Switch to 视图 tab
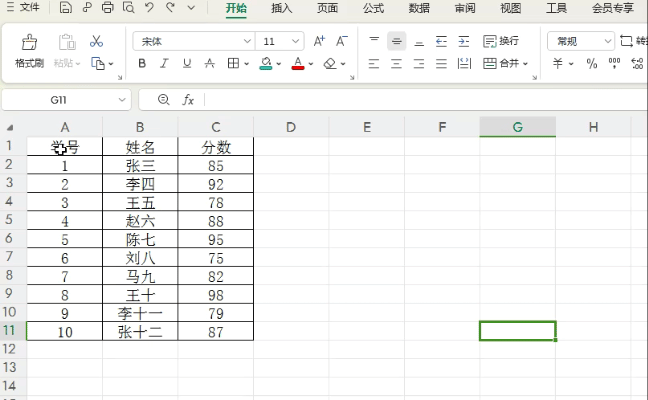This screenshot has height=400, width=648. [x=510, y=8]
